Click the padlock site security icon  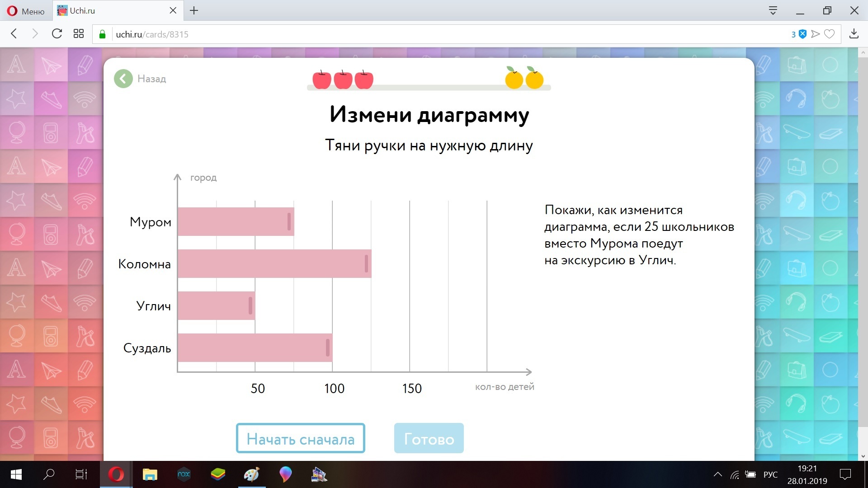[102, 34]
